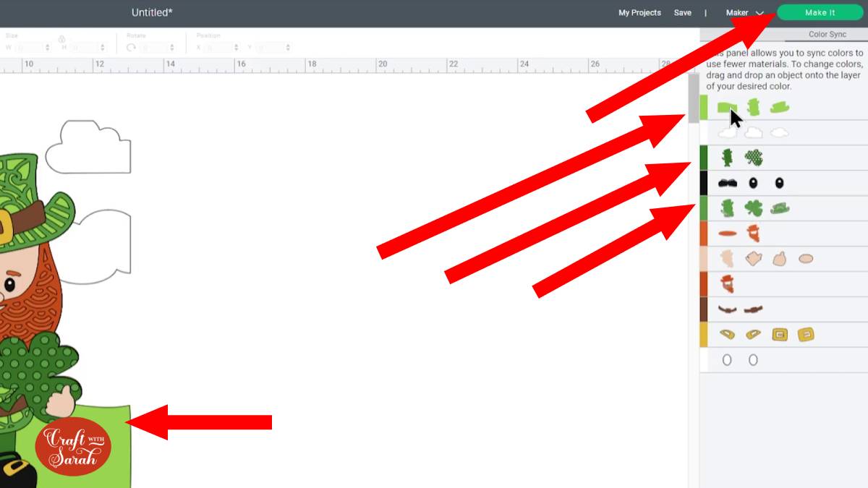This screenshot has width=868, height=488.
Task: Click Save in the top bar
Action: coord(682,12)
